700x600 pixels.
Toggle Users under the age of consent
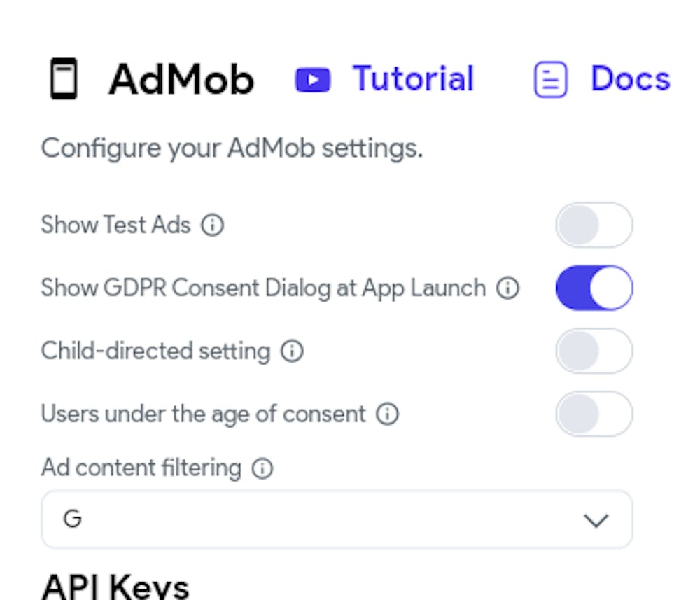coord(594,414)
